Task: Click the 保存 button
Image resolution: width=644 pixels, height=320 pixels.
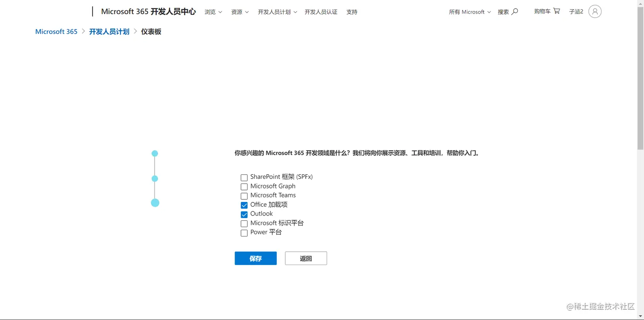Action: coord(256,258)
